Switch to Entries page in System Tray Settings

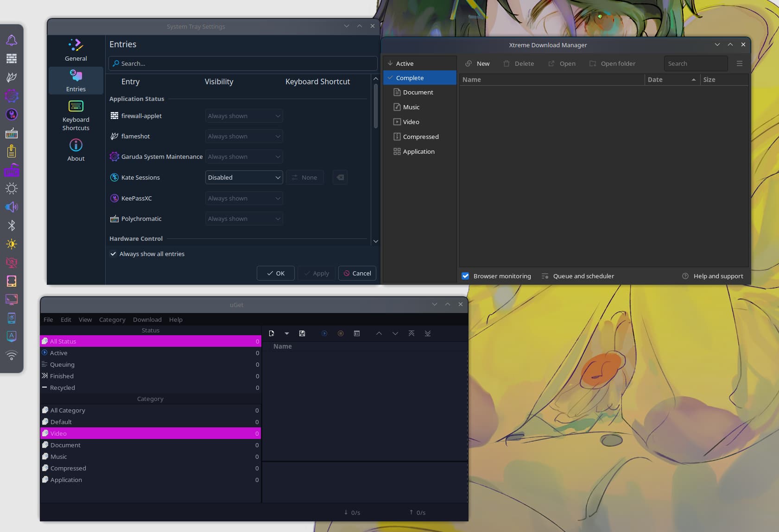click(76, 81)
